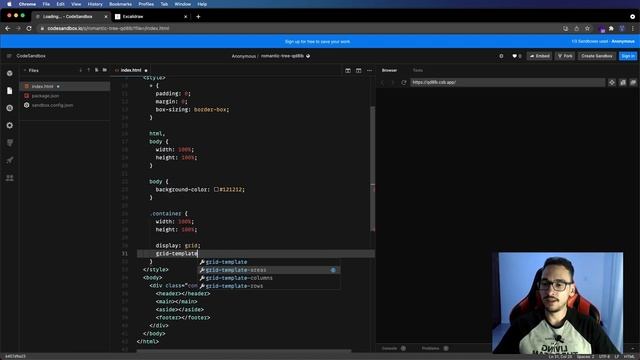Open Problems panel at bottom
640x360 pixels.
click(x=435, y=349)
